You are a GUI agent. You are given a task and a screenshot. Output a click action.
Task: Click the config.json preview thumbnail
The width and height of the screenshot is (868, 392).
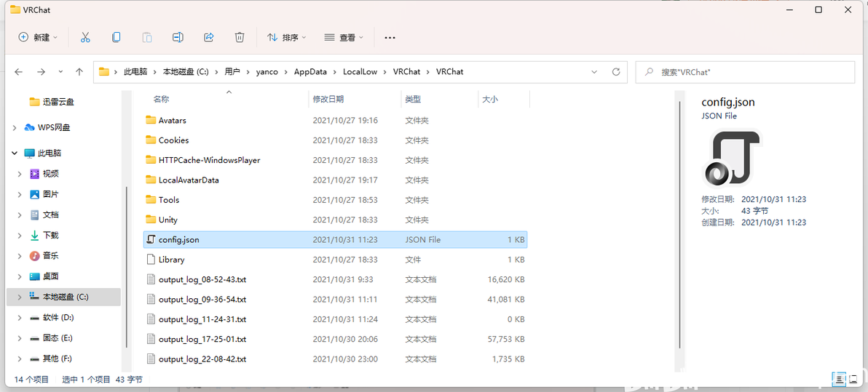click(733, 159)
